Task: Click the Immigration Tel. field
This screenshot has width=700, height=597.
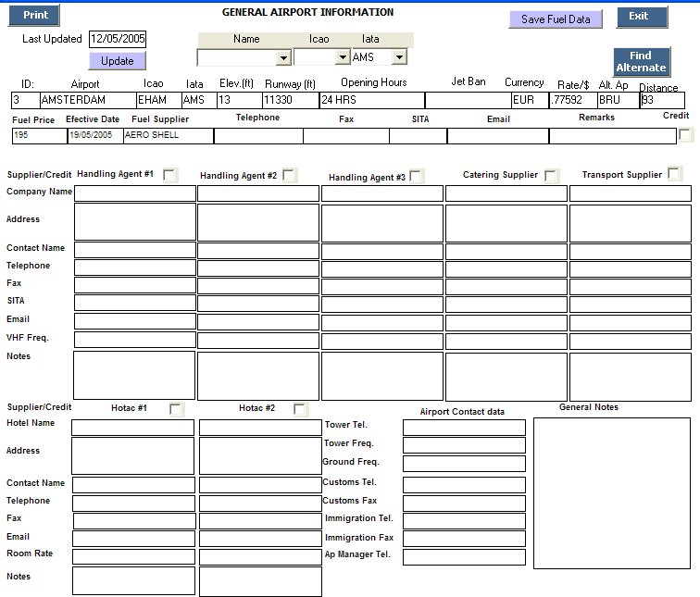Action: click(464, 521)
